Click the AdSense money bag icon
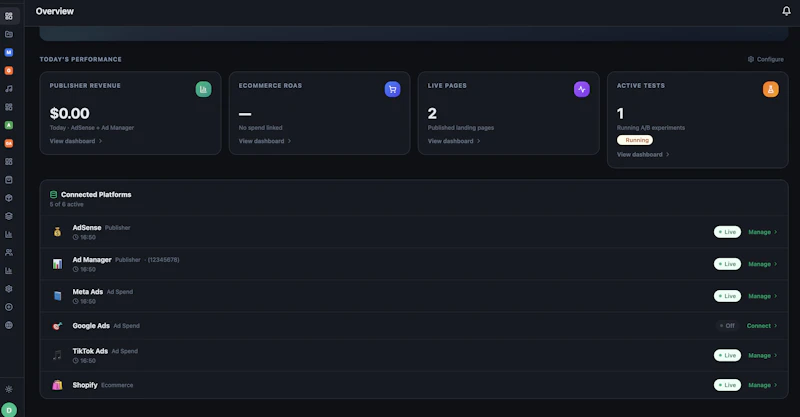Screen dimensions: 800x417 pyautogui.click(x=57, y=232)
